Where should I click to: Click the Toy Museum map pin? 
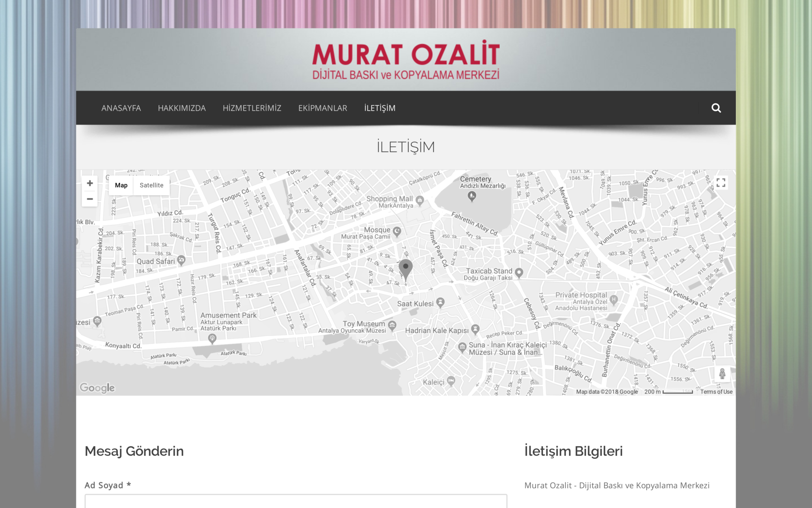coord(392,325)
